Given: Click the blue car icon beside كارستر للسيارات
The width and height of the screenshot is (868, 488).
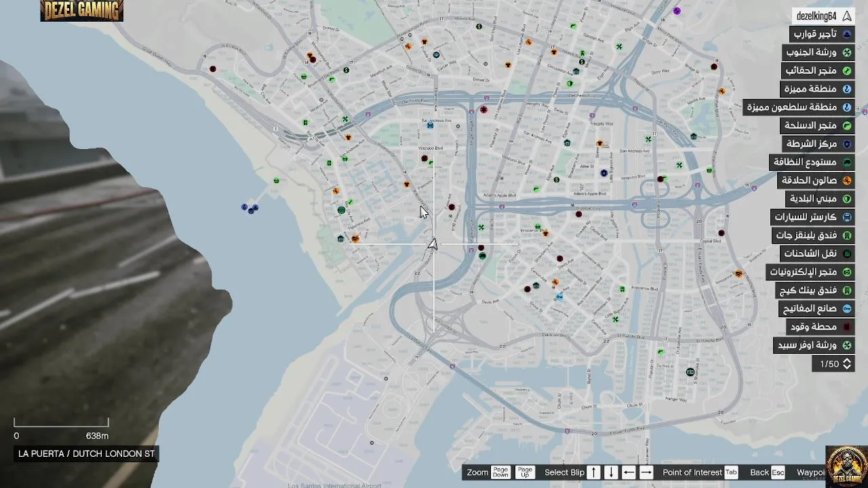Looking at the screenshot, I should pos(846,218).
